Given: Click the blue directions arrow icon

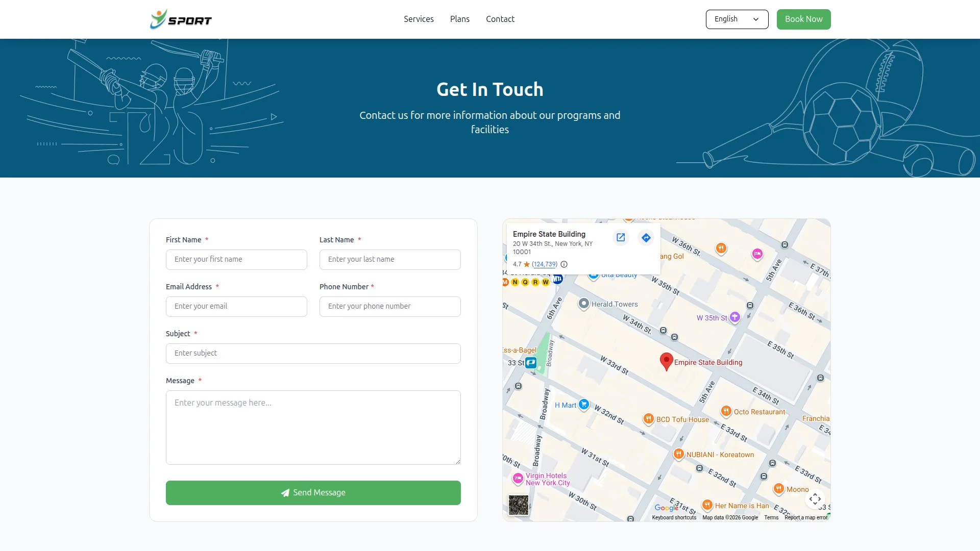Looking at the screenshot, I should click(x=646, y=238).
